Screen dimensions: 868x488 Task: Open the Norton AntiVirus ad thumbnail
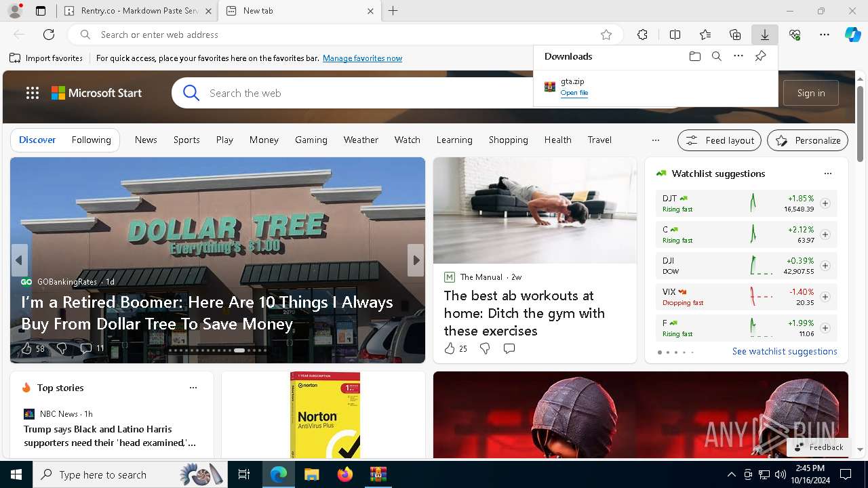click(325, 415)
